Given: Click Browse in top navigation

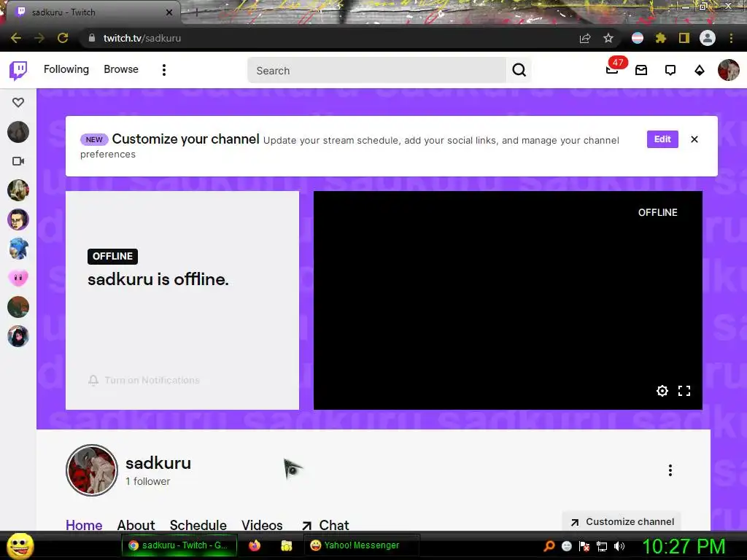Looking at the screenshot, I should point(121,69).
